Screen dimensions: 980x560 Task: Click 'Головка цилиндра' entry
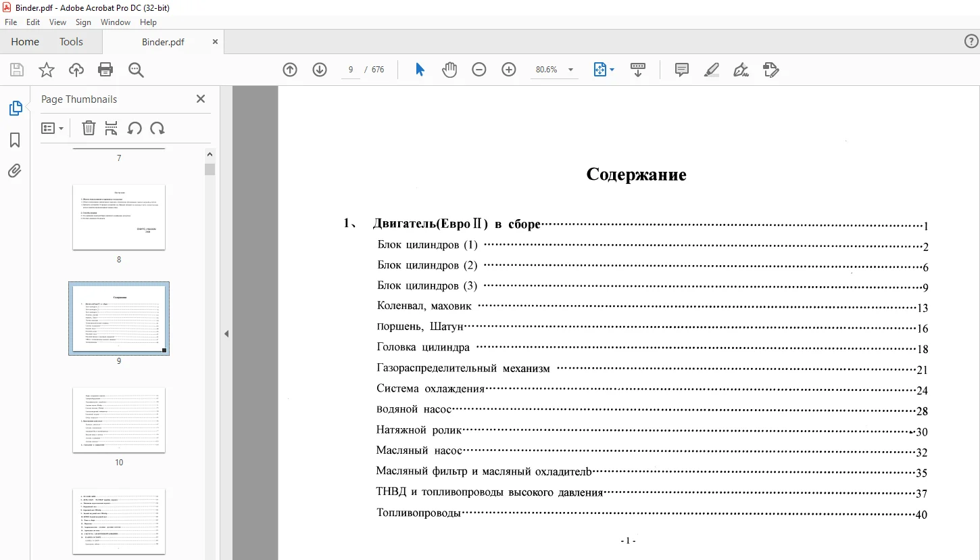coord(423,348)
